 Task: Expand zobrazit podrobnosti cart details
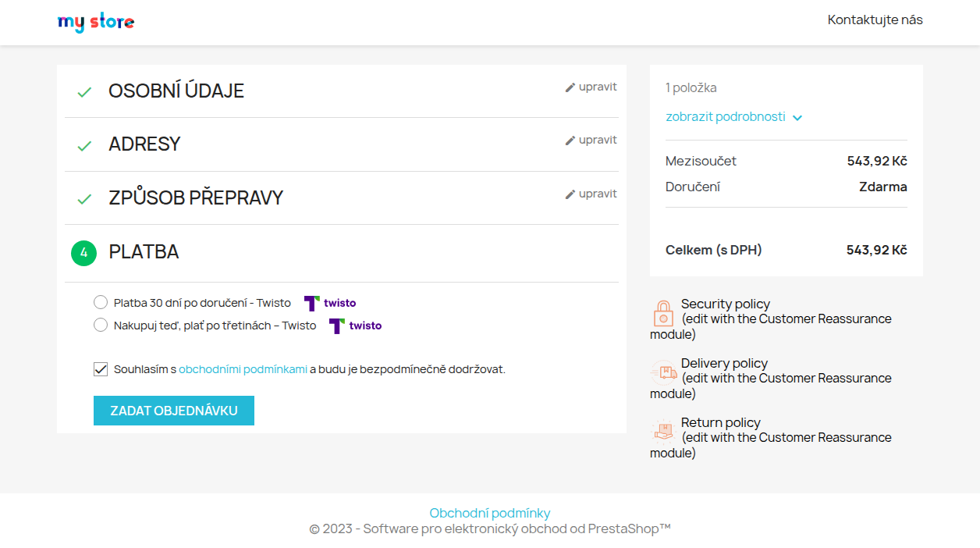click(725, 117)
